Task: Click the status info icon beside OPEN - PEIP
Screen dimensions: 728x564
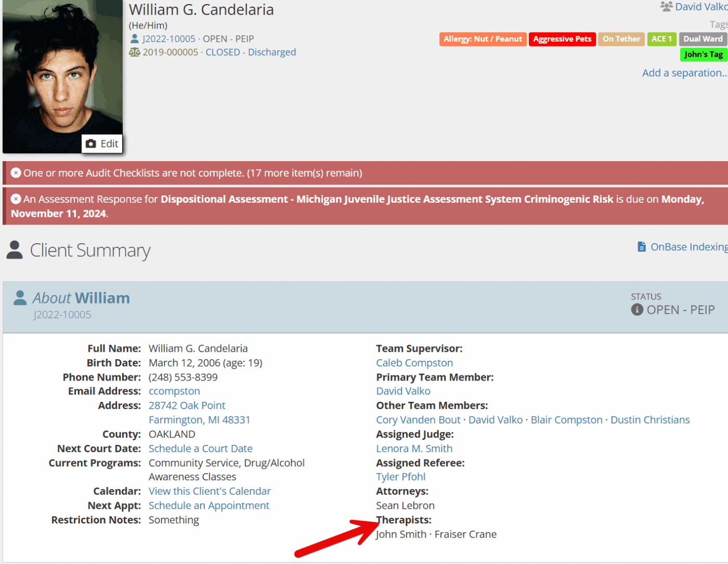Action: click(637, 310)
